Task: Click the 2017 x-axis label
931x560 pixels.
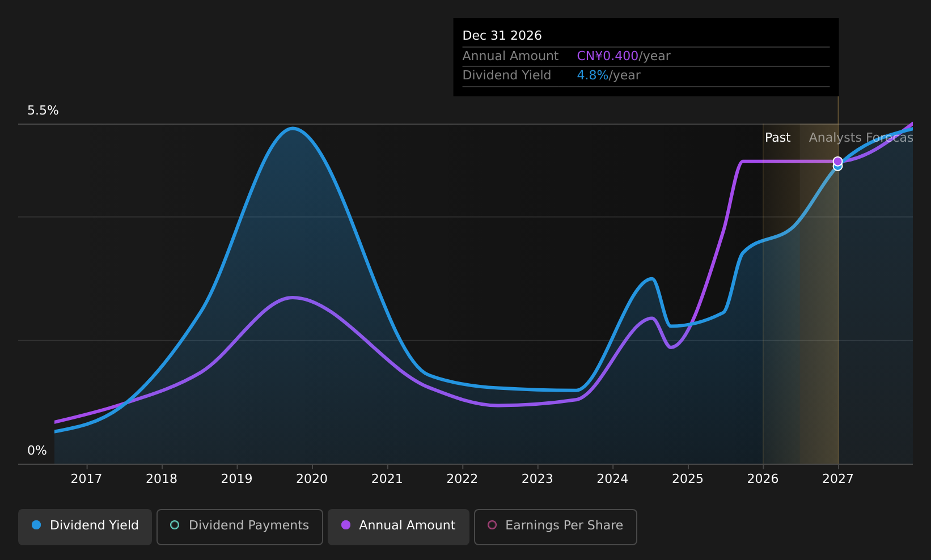Action: 86,479
